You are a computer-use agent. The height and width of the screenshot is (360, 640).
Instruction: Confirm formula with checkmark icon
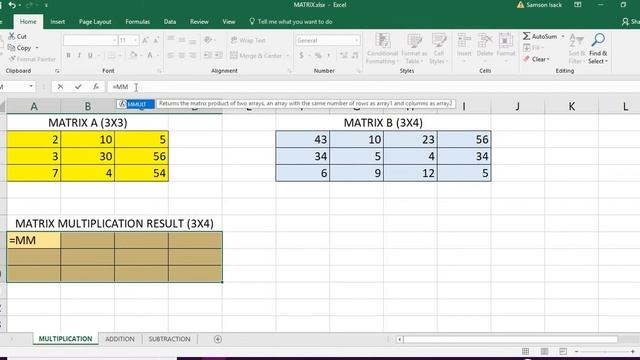coord(78,87)
